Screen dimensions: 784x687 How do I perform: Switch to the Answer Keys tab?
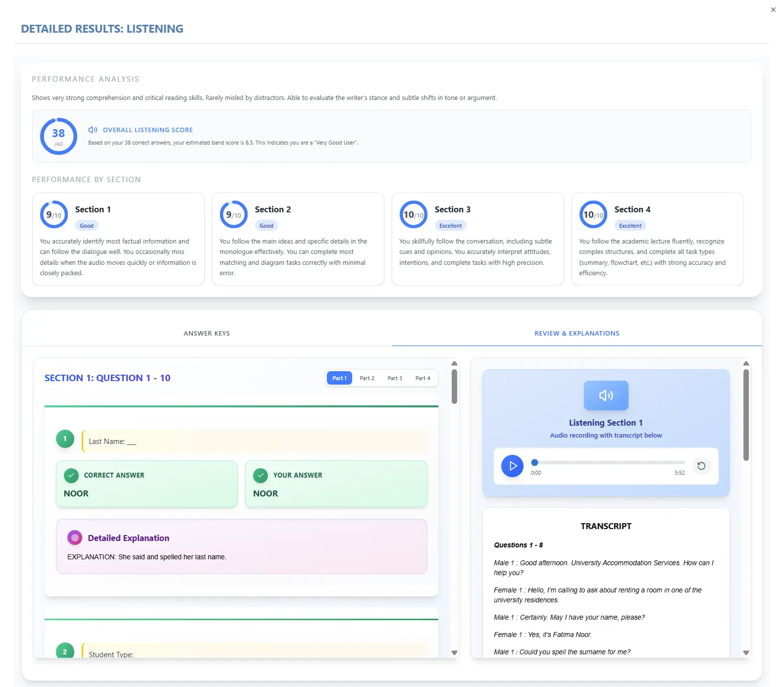pos(207,333)
